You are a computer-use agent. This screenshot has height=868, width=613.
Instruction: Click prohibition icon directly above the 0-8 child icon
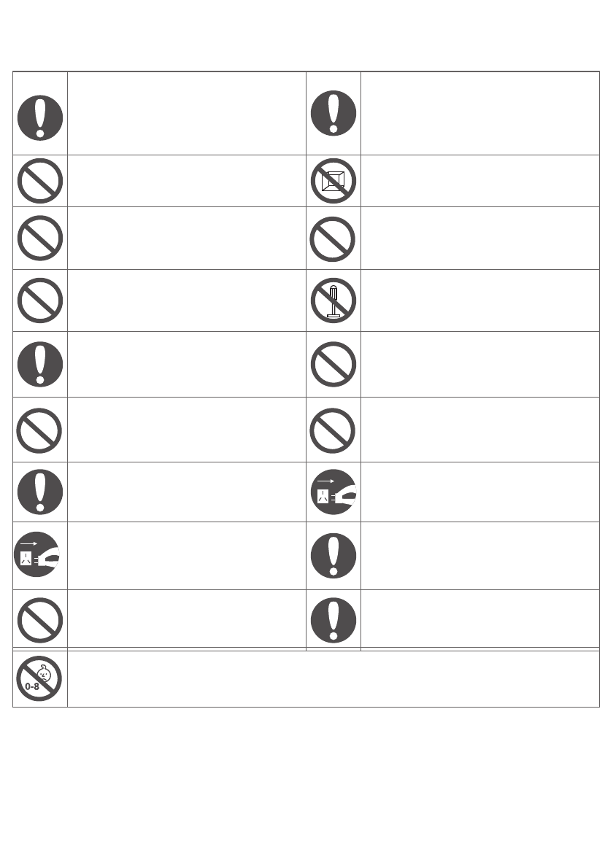[40, 619]
